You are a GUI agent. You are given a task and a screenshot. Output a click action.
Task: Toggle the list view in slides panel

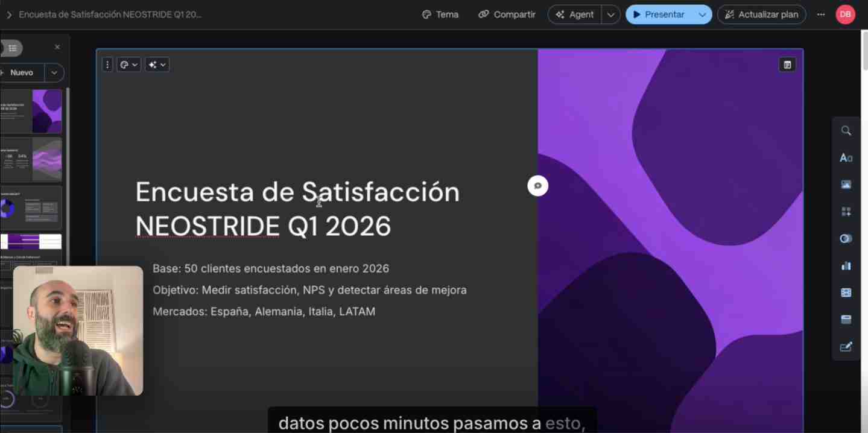pyautogui.click(x=12, y=48)
